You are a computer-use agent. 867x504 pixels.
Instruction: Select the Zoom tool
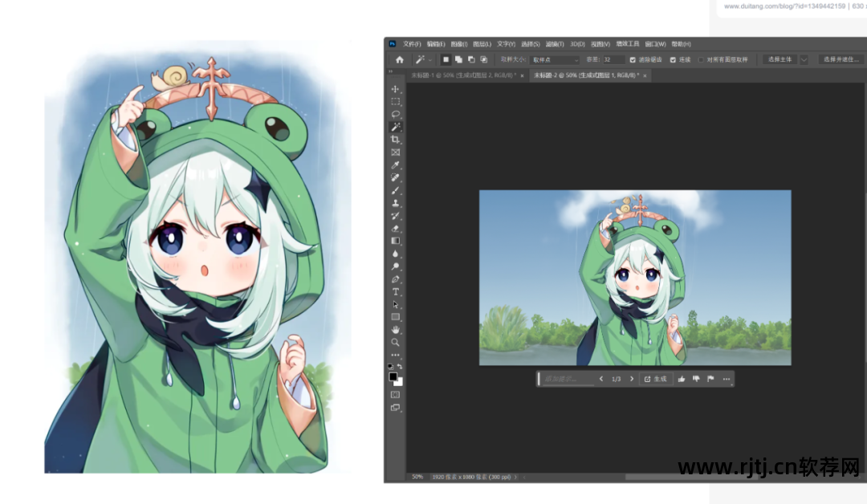click(395, 343)
